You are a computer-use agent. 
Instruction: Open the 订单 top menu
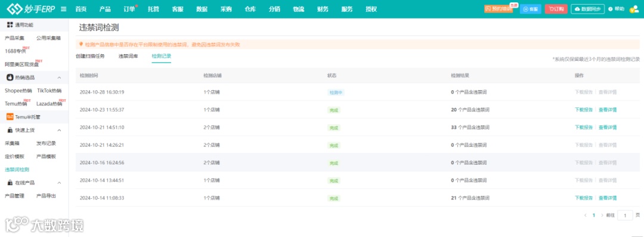point(129,9)
